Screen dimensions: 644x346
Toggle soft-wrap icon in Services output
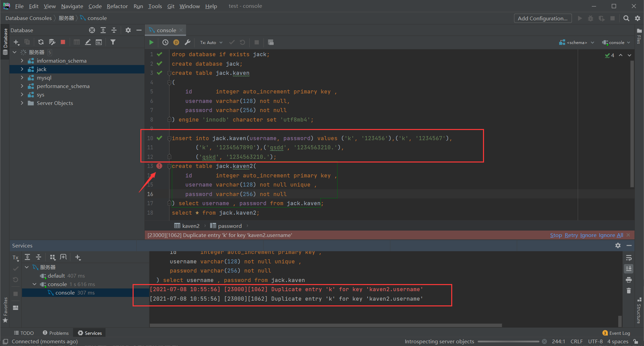click(x=629, y=258)
